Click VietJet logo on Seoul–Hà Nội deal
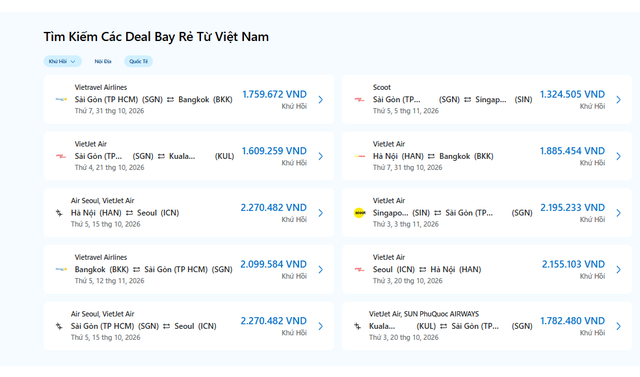The image size is (640, 377). (x=359, y=269)
